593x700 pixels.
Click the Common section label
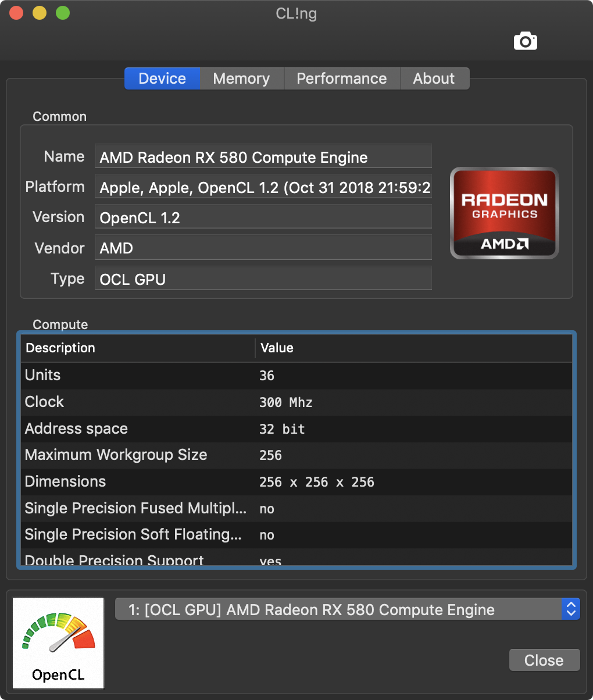[60, 116]
